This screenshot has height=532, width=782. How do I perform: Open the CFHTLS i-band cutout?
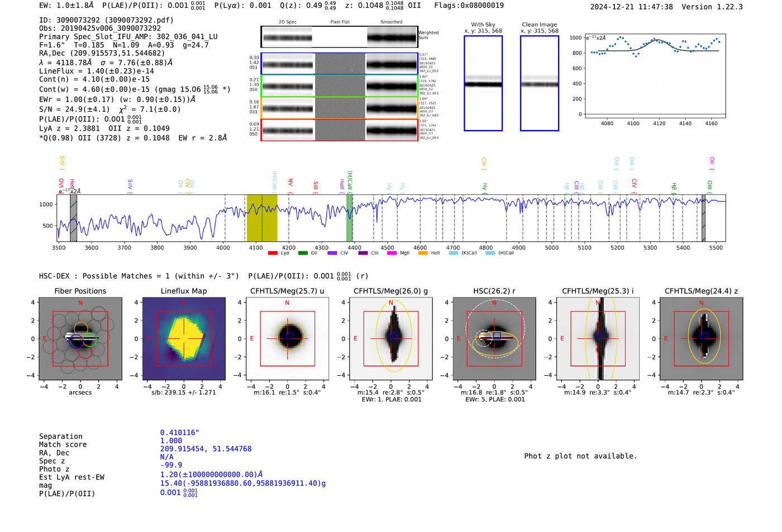coord(598,339)
